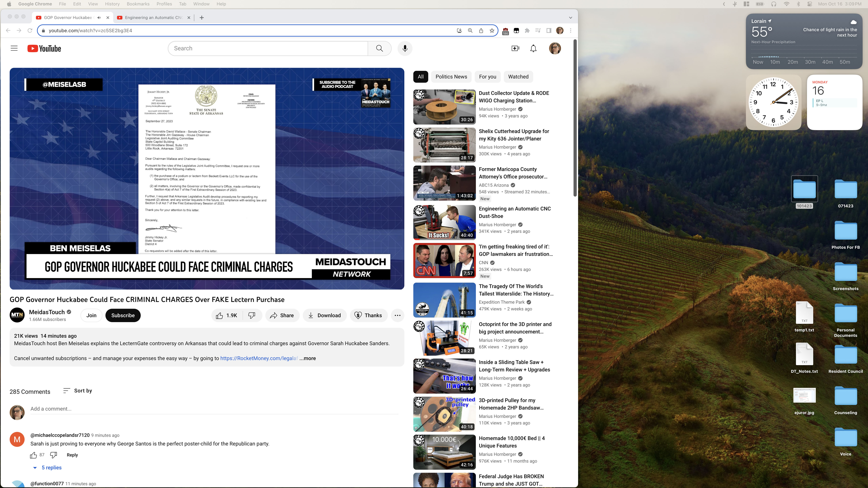Screen dimensions: 868x488
Task: Open Chrome three-dot menu
Action: pos(570,31)
